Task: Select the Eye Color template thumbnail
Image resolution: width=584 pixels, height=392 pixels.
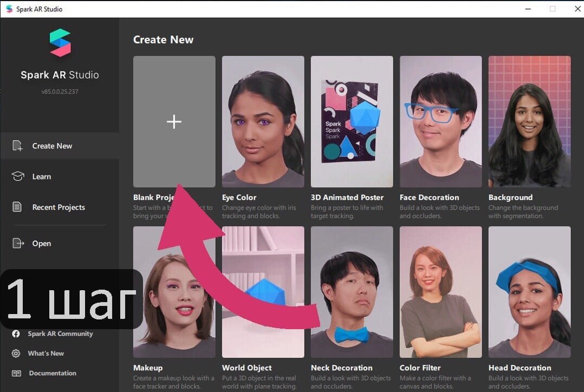Action: (x=263, y=121)
